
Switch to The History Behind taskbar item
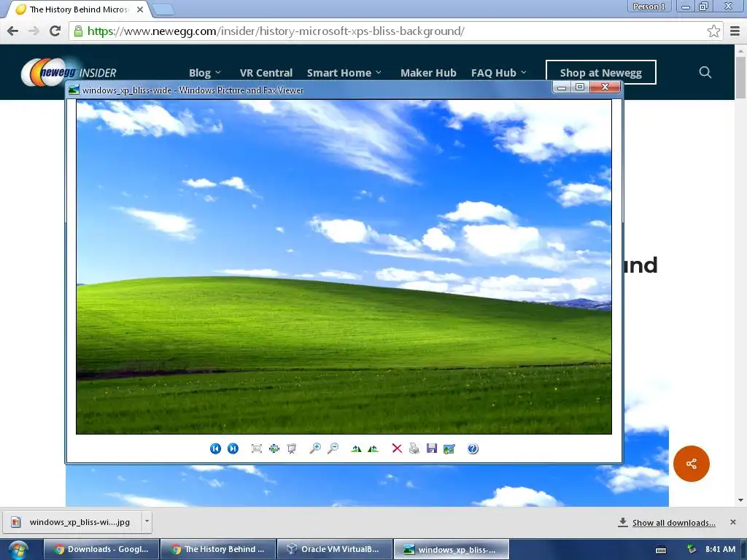coord(218,550)
